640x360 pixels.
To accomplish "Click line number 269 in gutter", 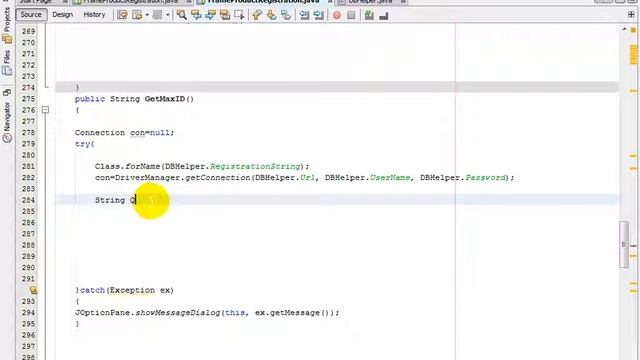I will [x=29, y=31].
